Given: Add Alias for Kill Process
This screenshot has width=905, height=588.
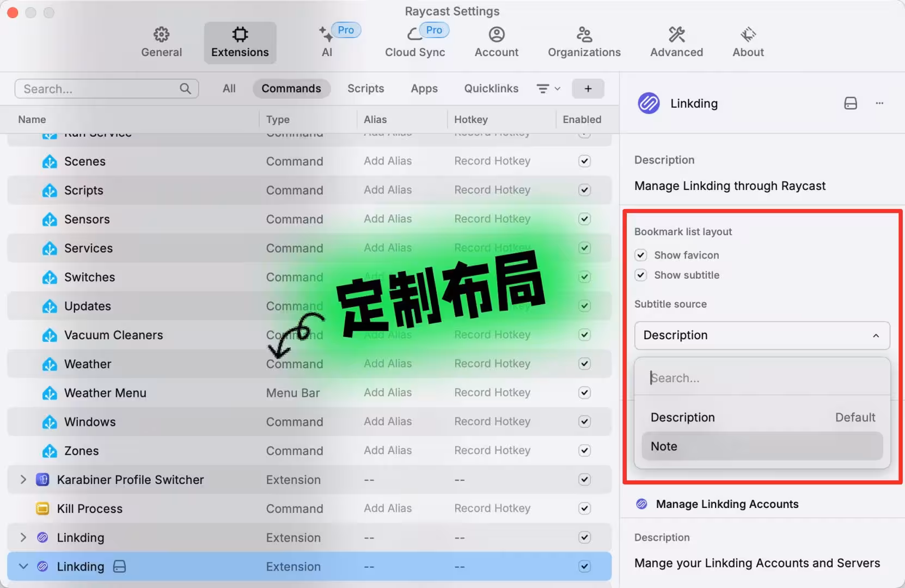Looking at the screenshot, I should coord(388,509).
